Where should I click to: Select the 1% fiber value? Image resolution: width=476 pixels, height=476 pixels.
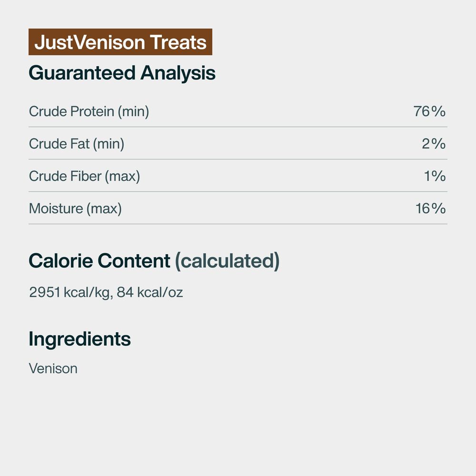tap(435, 176)
